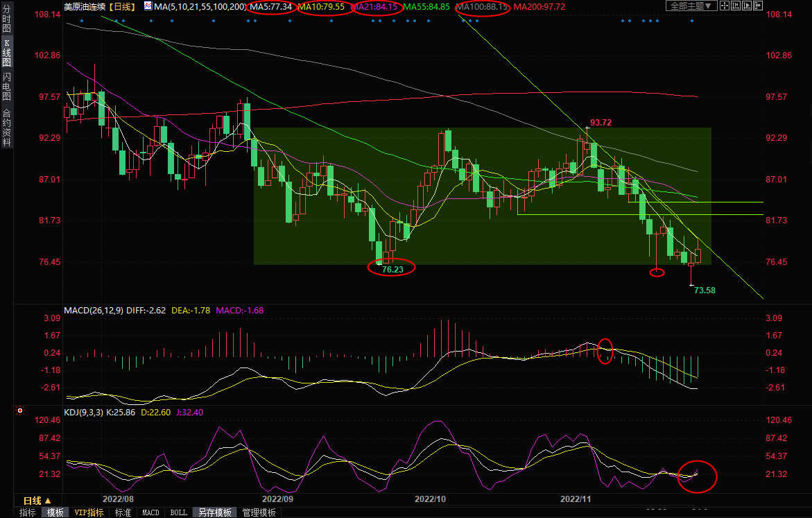
Task: Click the 93.72 high price marker
Action: pyautogui.click(x=602, y=123)
